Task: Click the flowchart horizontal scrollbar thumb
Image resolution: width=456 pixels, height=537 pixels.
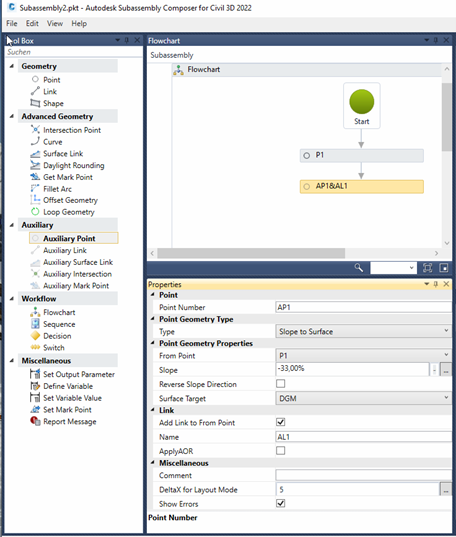Action: 251,253
